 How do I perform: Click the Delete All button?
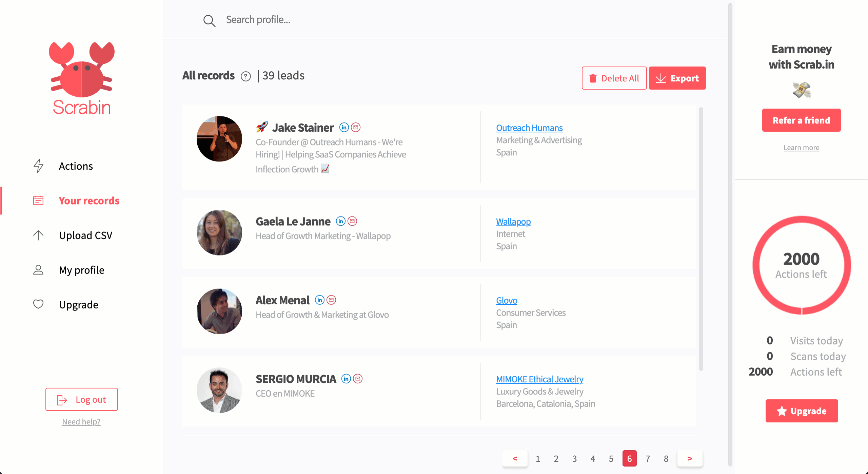pyautogui.click(x=614, y=78)
